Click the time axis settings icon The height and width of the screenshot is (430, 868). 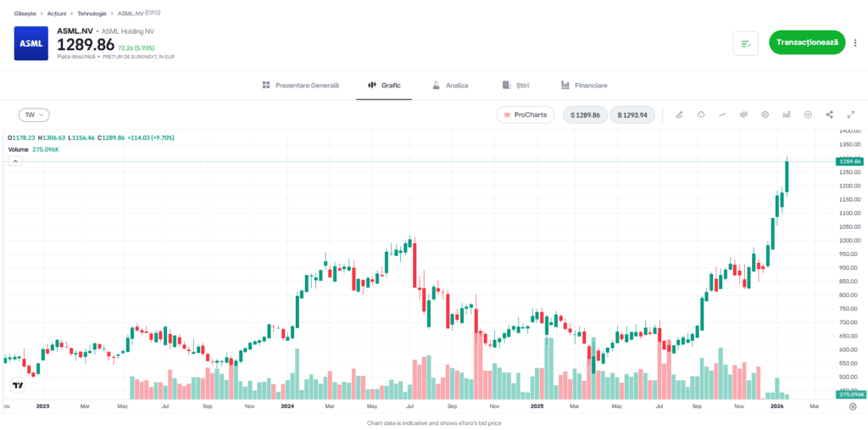coord(853,406)
